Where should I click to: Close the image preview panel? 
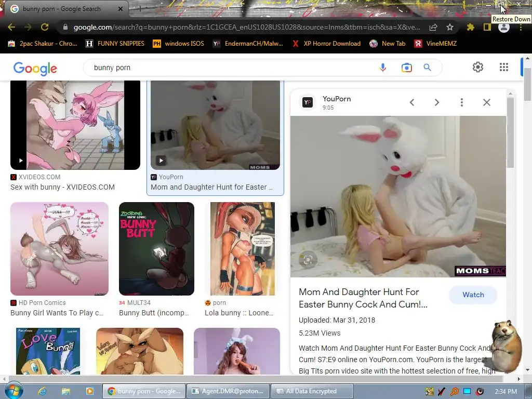click(x=486, y=102)
